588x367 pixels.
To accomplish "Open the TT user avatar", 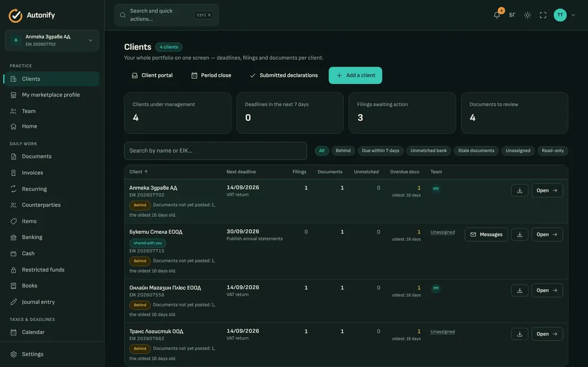I will click(560, 15).
